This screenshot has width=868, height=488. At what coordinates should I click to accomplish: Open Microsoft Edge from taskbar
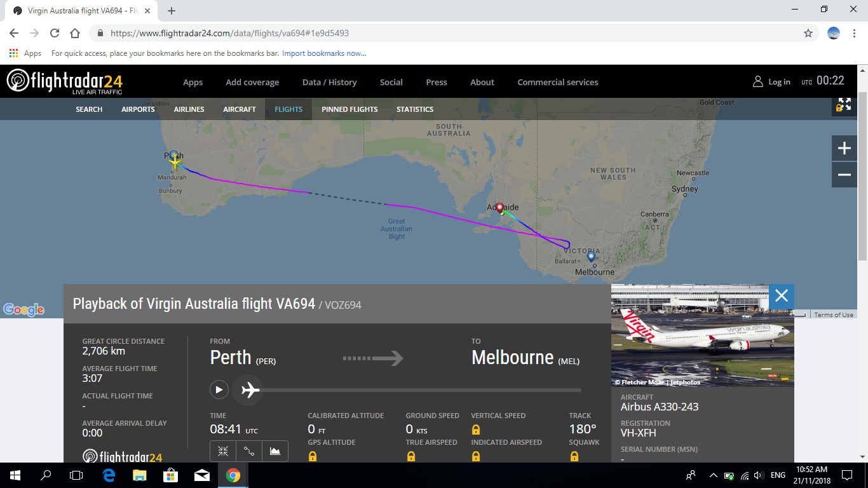point(109,475)
